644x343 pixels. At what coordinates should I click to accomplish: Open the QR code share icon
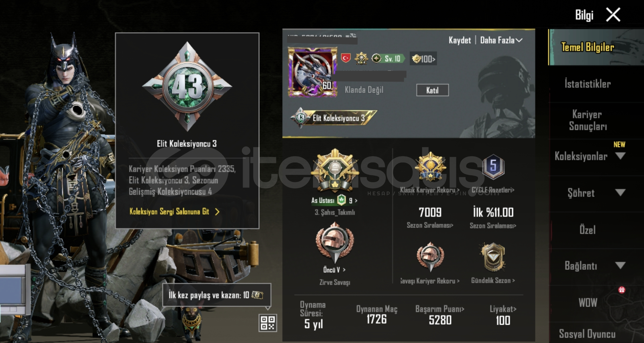(x=268, y=323)
